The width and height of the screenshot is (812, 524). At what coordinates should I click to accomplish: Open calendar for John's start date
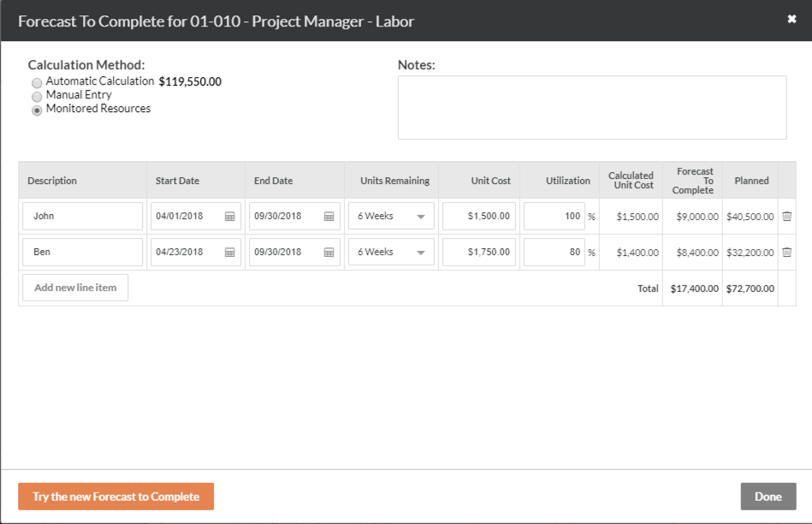pos(230,217)
